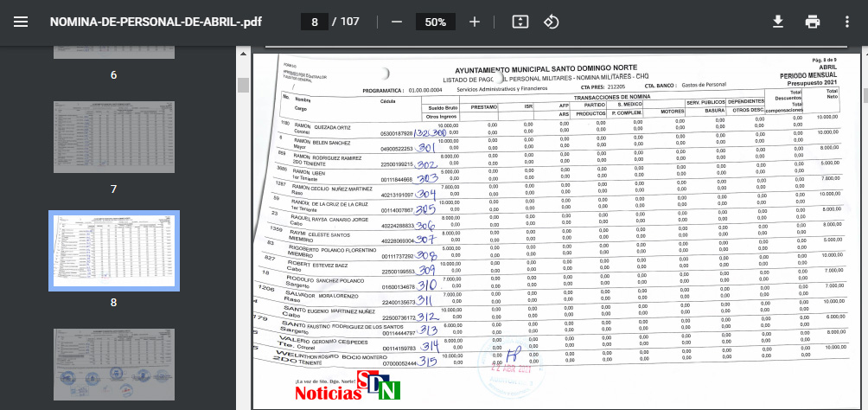Select the 50% zoom level field
The width and height of the screenshot is (868, 410).
[x=435, y=22]
